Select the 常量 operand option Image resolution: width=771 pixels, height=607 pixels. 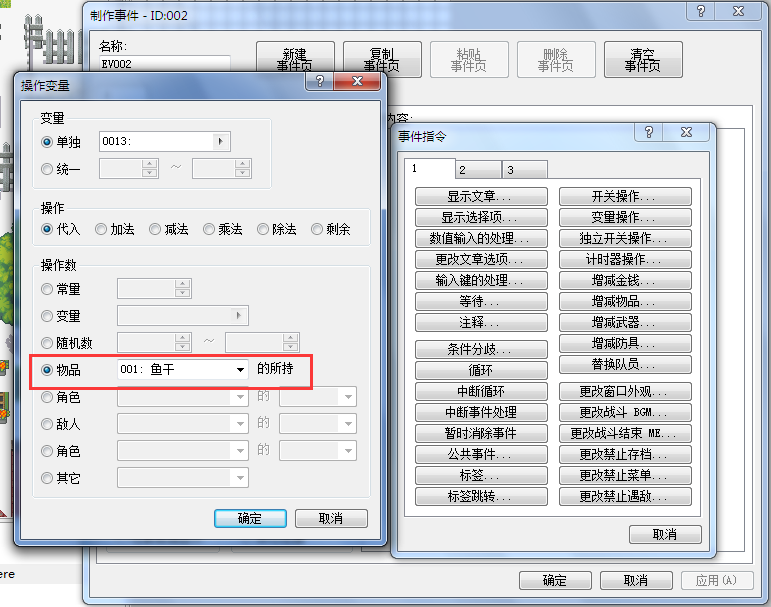pyautogui.click(x=47, y=289)
